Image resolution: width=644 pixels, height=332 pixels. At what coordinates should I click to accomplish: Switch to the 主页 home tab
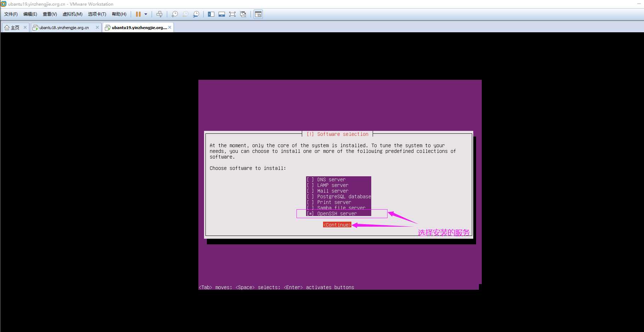[15, 27]
